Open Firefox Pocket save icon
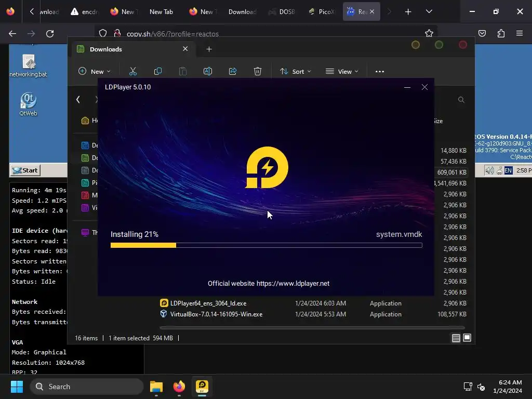 pos(482,33)
